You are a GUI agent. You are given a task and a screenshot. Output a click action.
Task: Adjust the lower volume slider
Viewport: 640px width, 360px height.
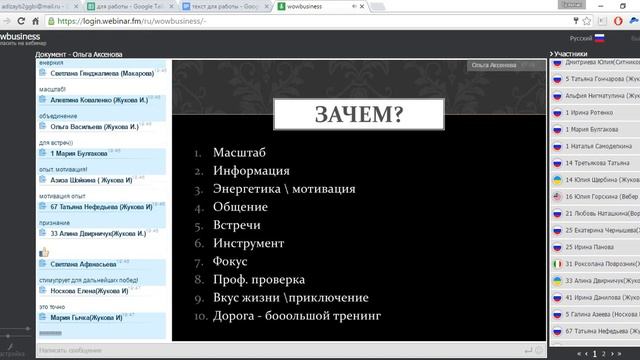(x=7, y=336)
